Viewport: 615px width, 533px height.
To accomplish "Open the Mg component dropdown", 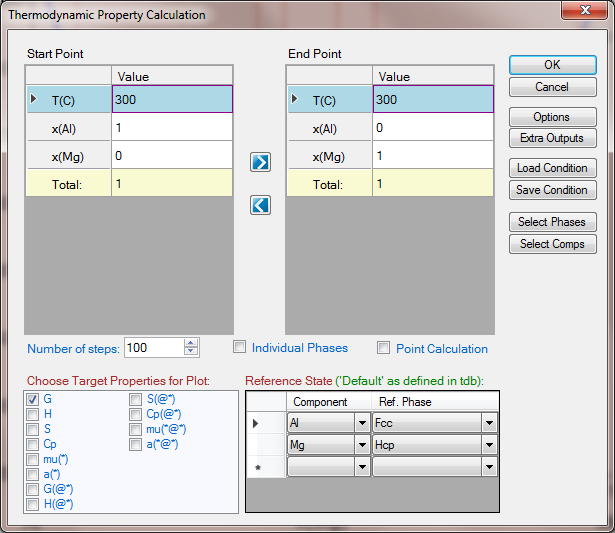I will pyautogui.click(x=360, y=445).
